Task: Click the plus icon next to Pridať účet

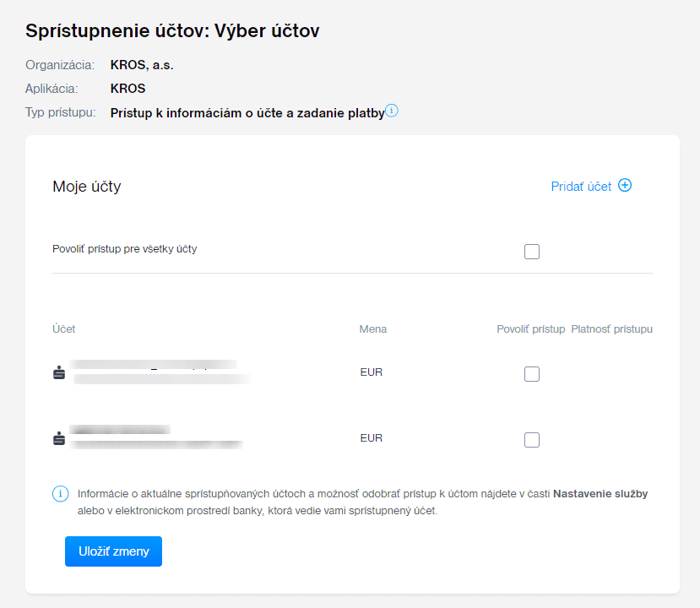Action: pyautogui.click(x=625, y=186)
